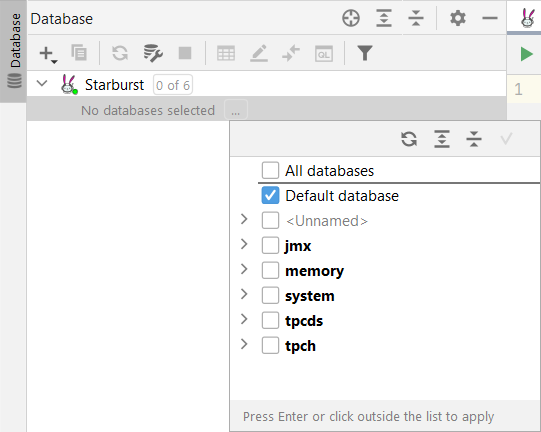Uncheck the Default database checkbox
This screenshot has width=541, height=432.
click(270, 195)
